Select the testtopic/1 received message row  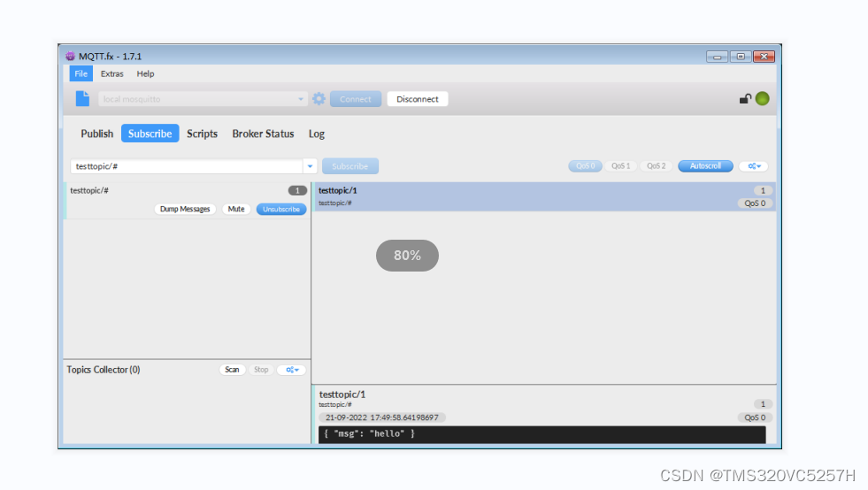point(544,196)
